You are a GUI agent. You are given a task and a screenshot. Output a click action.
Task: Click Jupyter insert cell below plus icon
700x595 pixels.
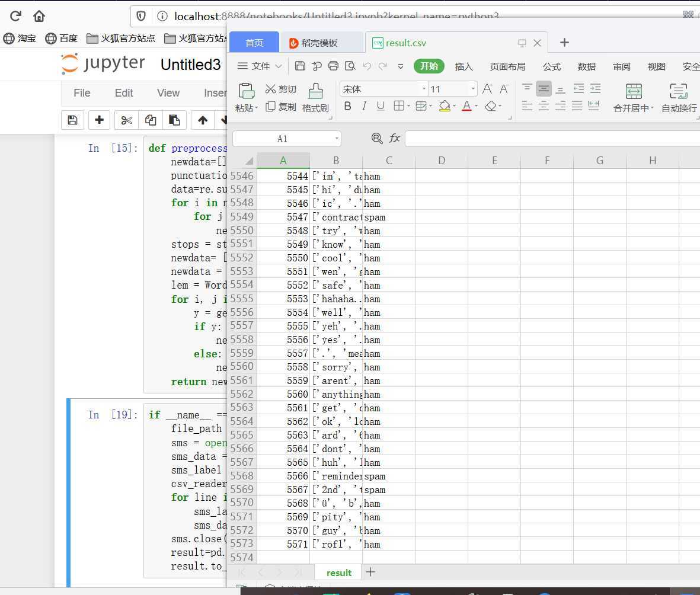pyautogui.click(x=99, y=120)
